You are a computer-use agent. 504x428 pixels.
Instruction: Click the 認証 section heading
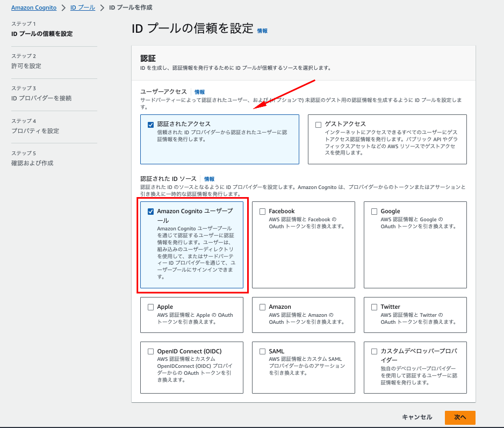(x=148, y=58)
